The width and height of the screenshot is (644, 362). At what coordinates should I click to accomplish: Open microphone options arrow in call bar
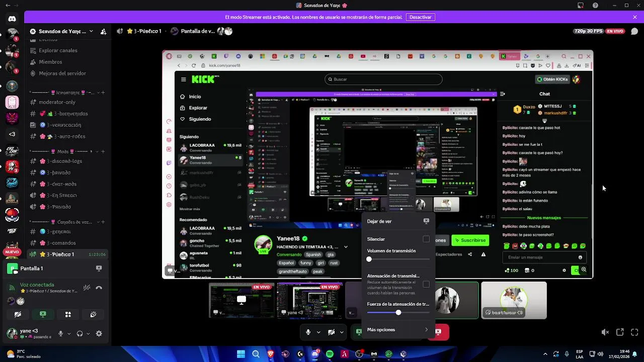pos(318,332)
